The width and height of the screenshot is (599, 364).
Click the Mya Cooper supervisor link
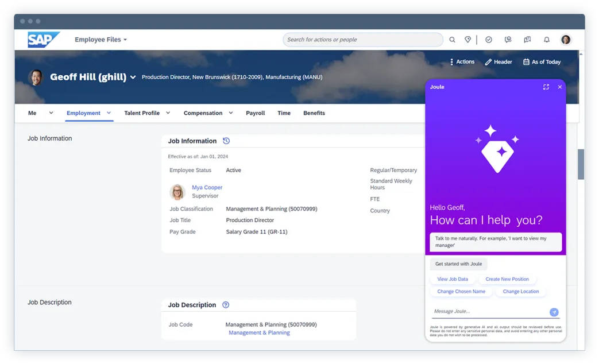tap(207, 187)
